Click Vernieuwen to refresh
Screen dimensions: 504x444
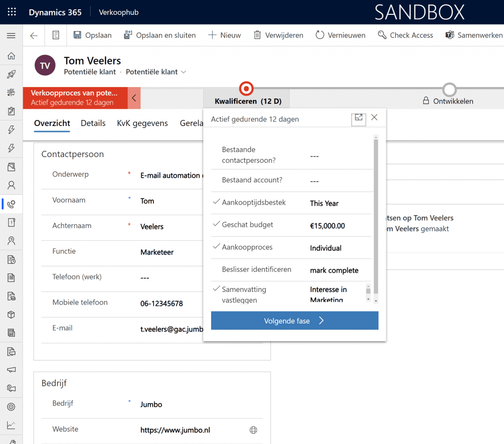pyautogui.click(x=341, y=35)
